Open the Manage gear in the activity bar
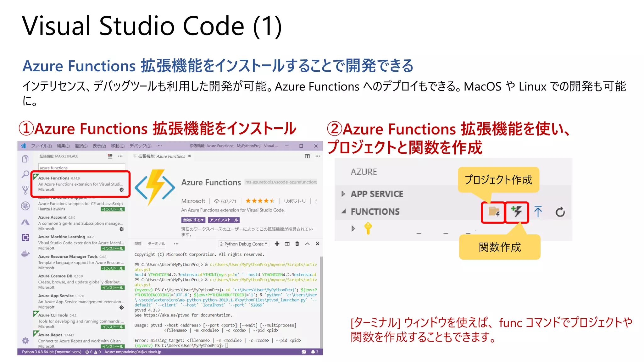 click(x=25, y=341)
